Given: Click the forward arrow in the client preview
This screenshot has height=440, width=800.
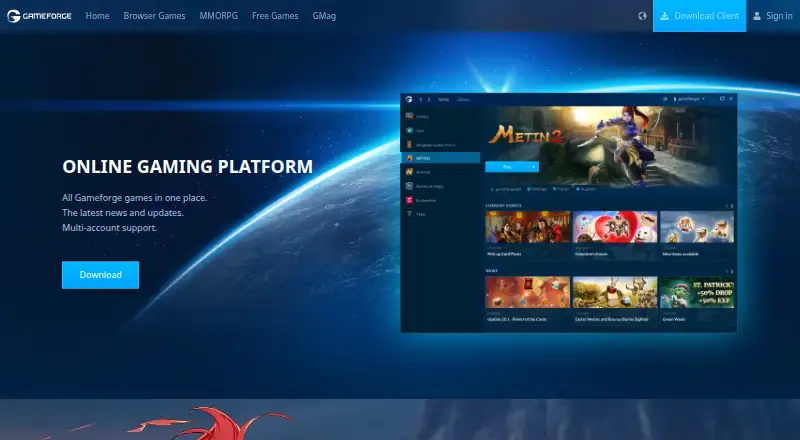Looking at the screenshot, I should click(x=429, y=100).
